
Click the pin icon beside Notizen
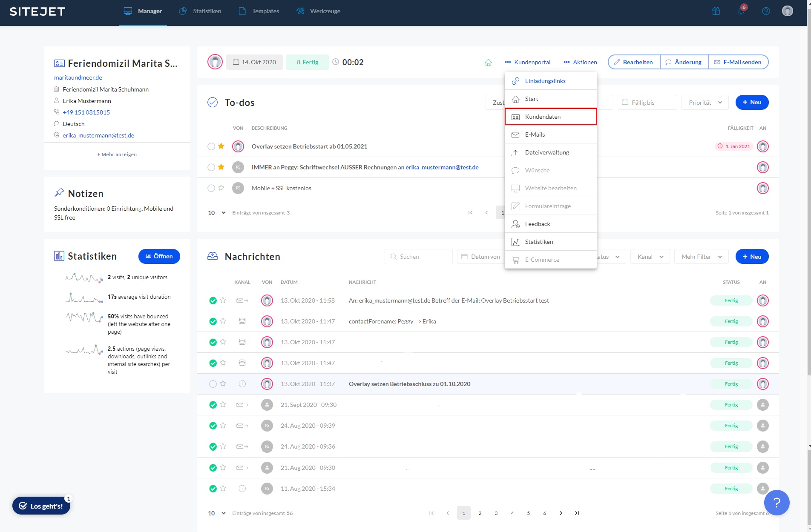pos(59,193)
